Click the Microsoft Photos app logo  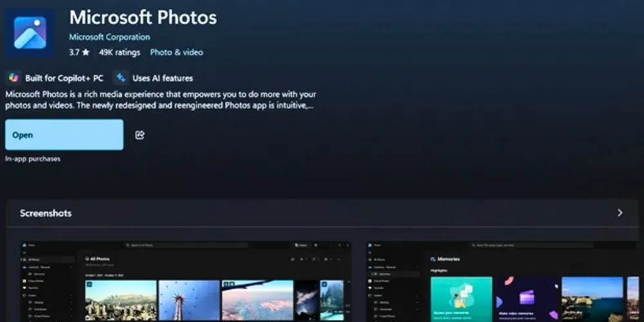point(30,32)
